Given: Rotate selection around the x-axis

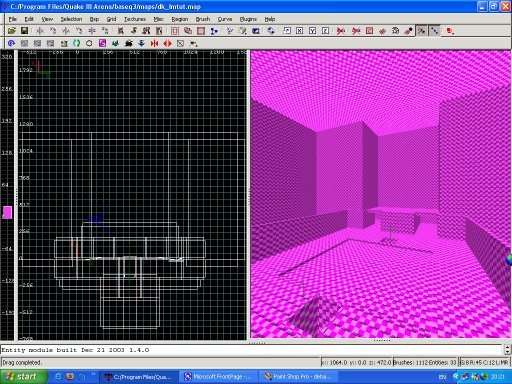Looking at the screenshot, I should pos(53,31).
